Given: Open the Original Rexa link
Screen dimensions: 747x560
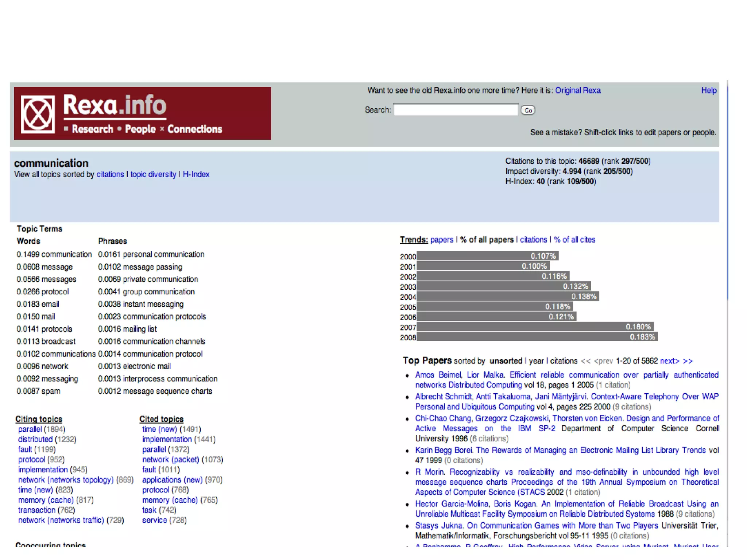Looking at the screenshot, I should click(x=577, y=90).
